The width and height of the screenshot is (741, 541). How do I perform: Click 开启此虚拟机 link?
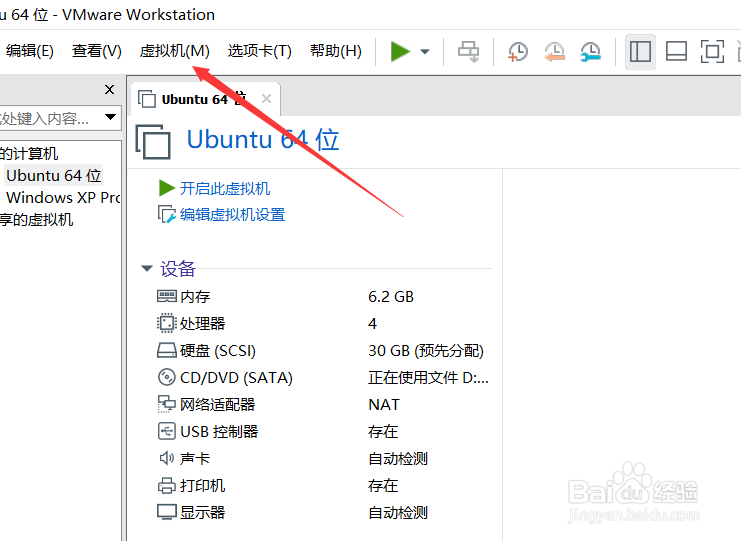click(225, 189)
